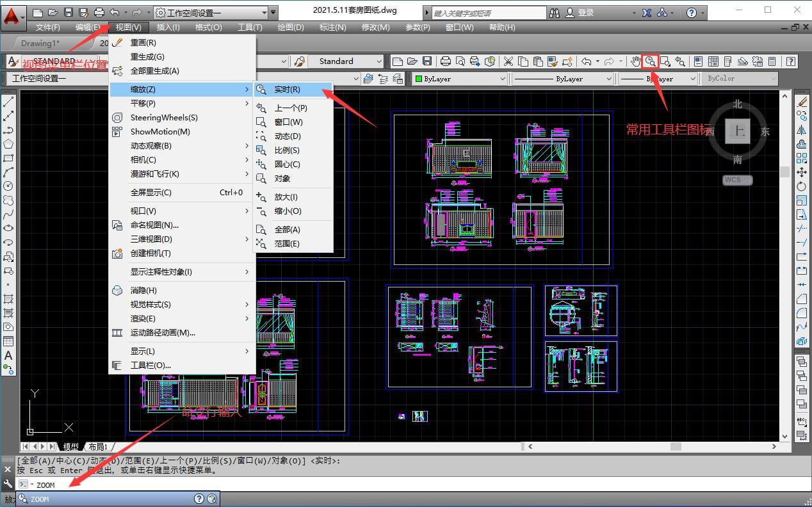Select the Circle draw tool
Screen dimensions: 812x507
click(x=8, y=186)
